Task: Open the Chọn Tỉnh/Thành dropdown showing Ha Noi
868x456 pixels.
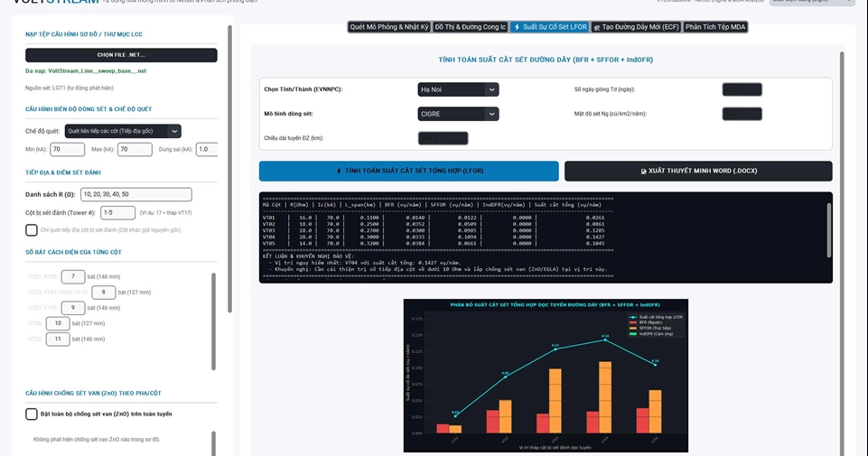Action: pyautogui.click(x=458, y=89)
